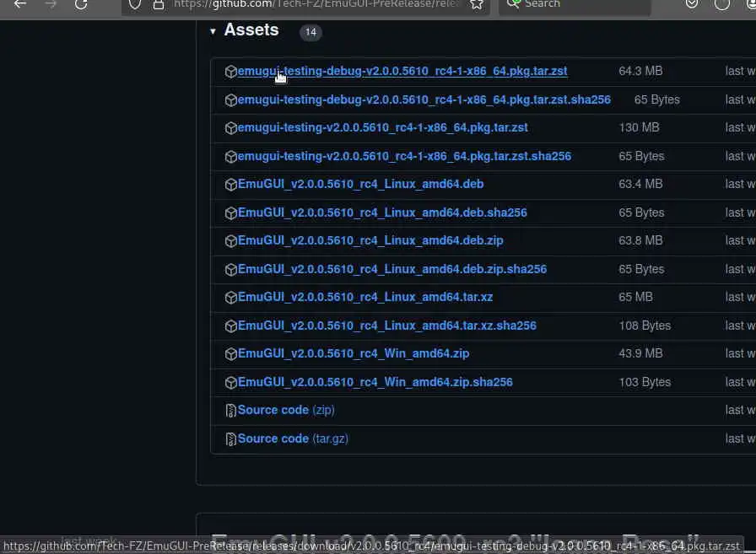Download EmuGUI Linux_amd64.deb.sha256 checksum
The image size is (756, 554).
point(382,212)
